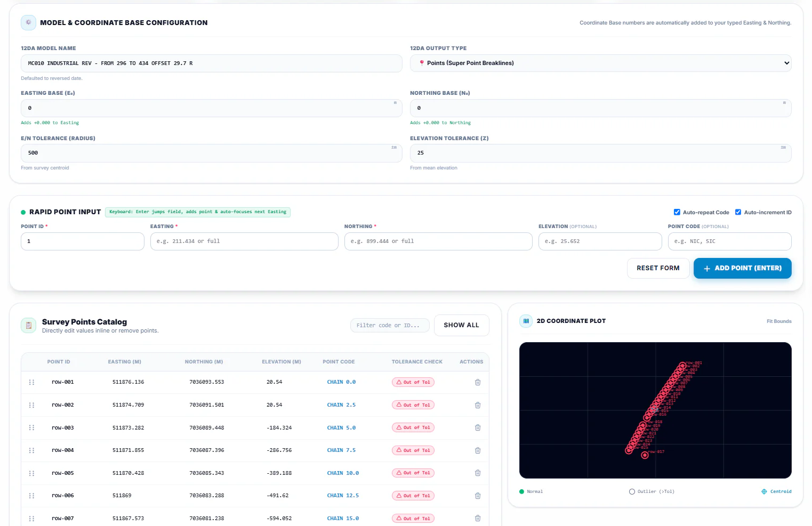
Task: Click the Show All button
Action: (x=461, y=325)
